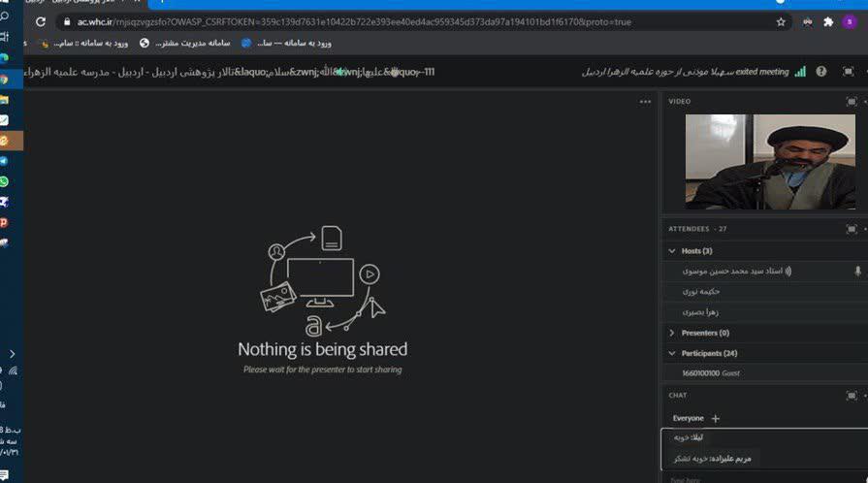Click the connection status signal bars icon
Viewport: 868px width, 483px height.
(799, 72)
